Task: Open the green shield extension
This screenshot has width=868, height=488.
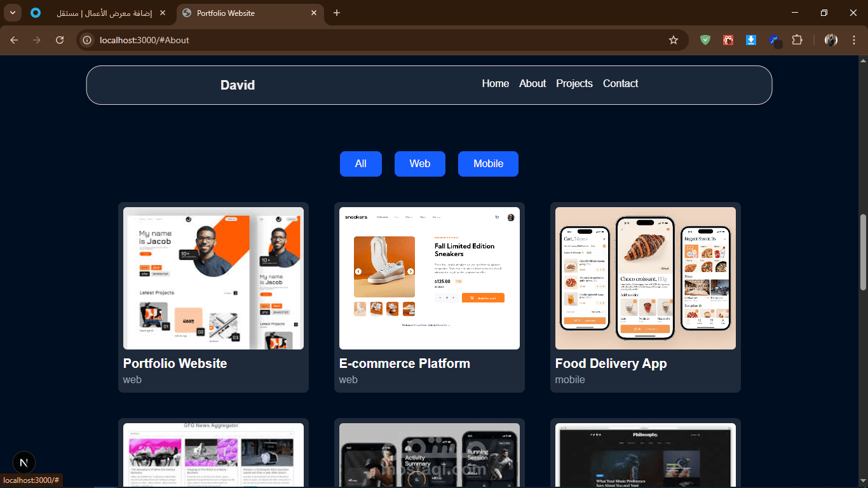Action: pos(705,40)
